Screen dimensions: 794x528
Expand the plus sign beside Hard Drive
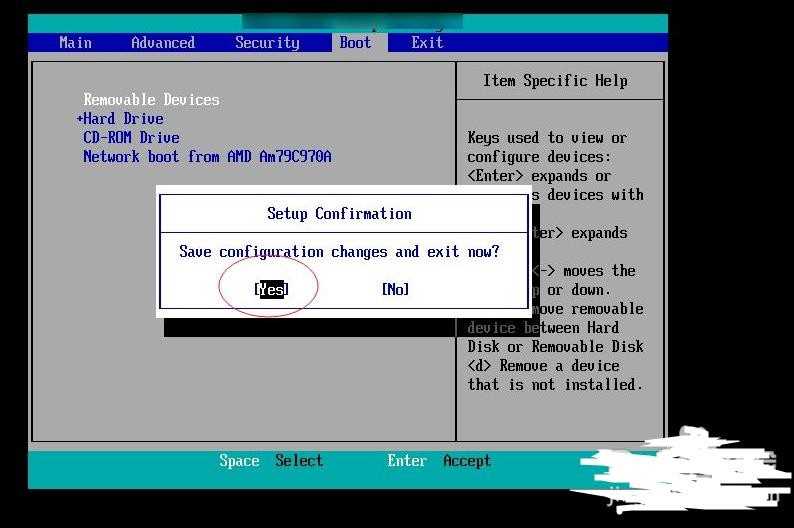pyautogui.click(x=80, y=119)
